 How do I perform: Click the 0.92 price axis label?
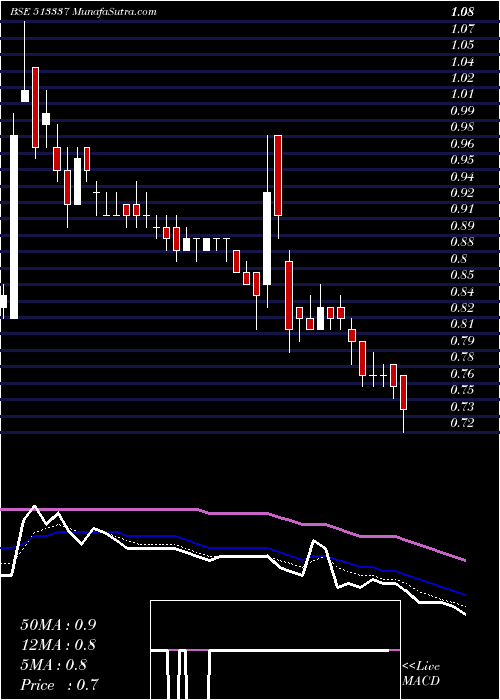click(x=462, y=192)
